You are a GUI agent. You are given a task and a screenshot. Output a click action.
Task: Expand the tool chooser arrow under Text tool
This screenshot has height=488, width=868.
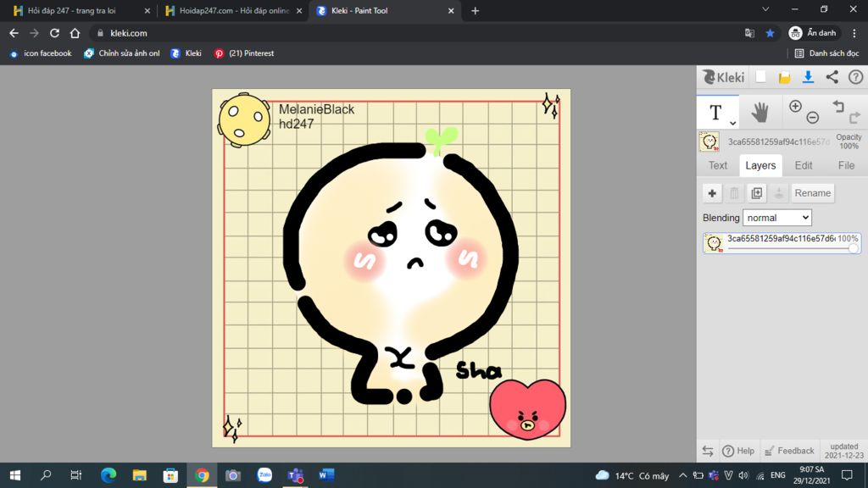click(732, 124)
